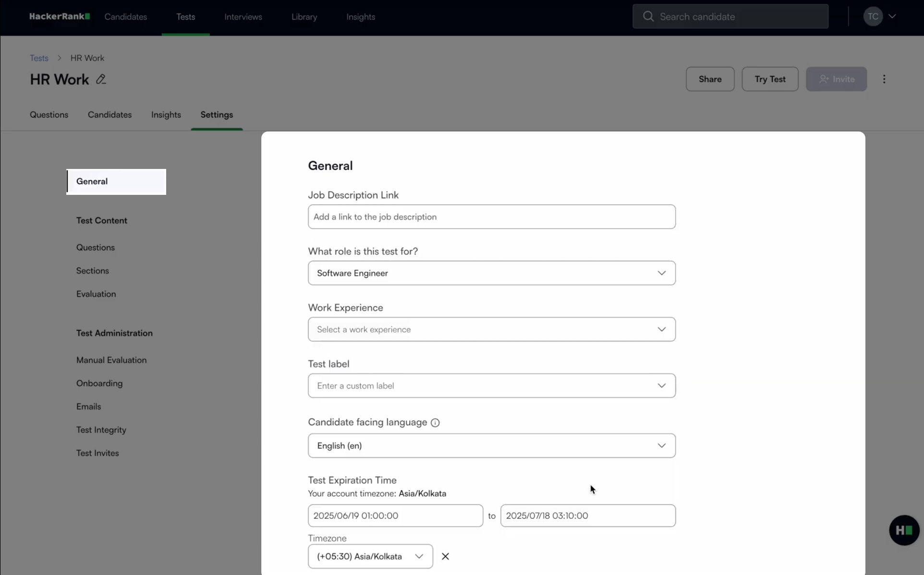Expand the role dropdown showing Software Engineer
924x575 pixels.
491,273
